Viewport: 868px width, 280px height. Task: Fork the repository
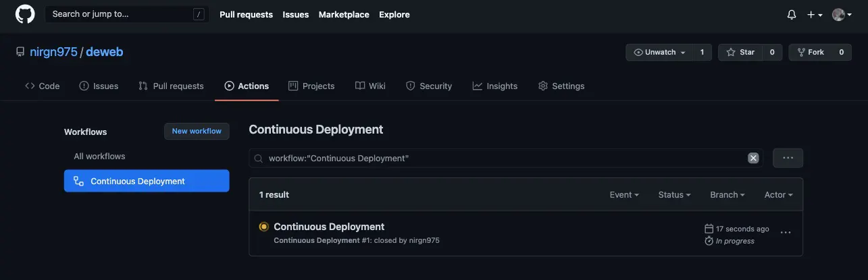(x=811, y=52)
